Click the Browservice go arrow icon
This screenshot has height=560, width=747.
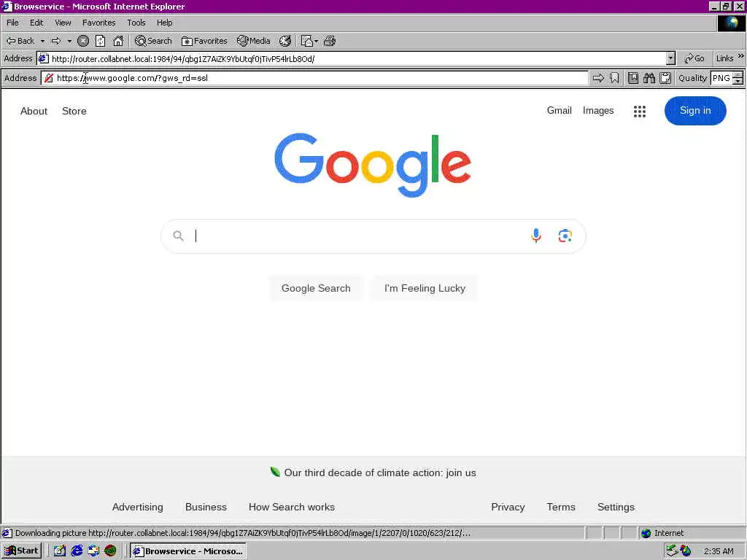tap(598, 78)
